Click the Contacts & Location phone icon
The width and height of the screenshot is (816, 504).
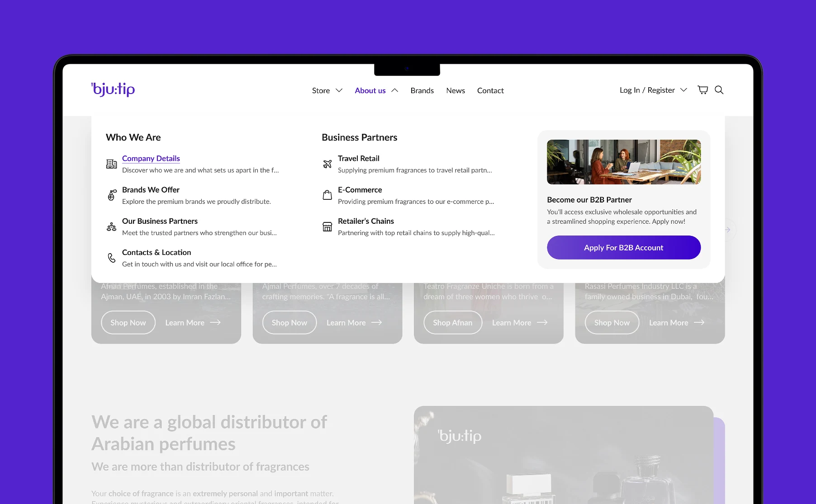[111, 258]
